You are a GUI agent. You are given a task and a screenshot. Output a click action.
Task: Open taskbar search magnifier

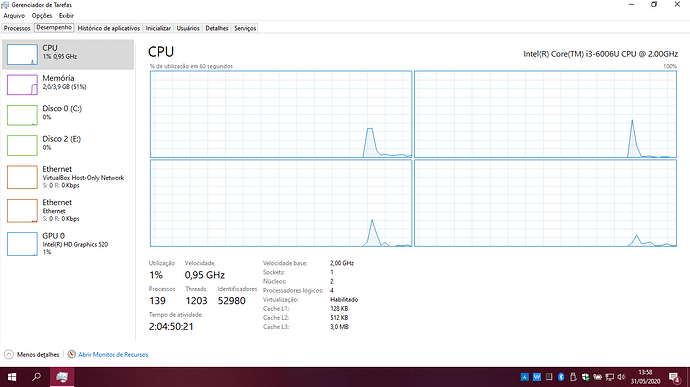coord(37,377)
